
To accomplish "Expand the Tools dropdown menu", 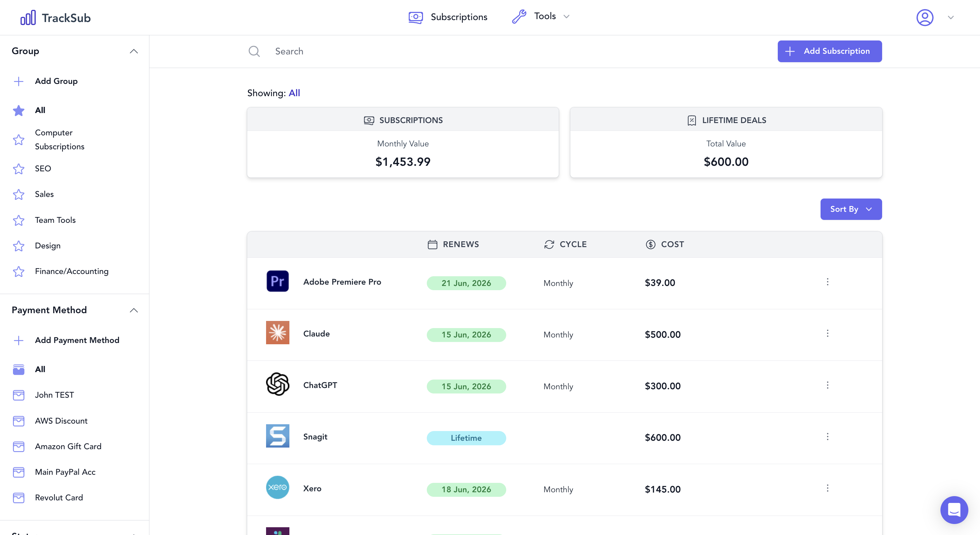I will pos(541,16).
